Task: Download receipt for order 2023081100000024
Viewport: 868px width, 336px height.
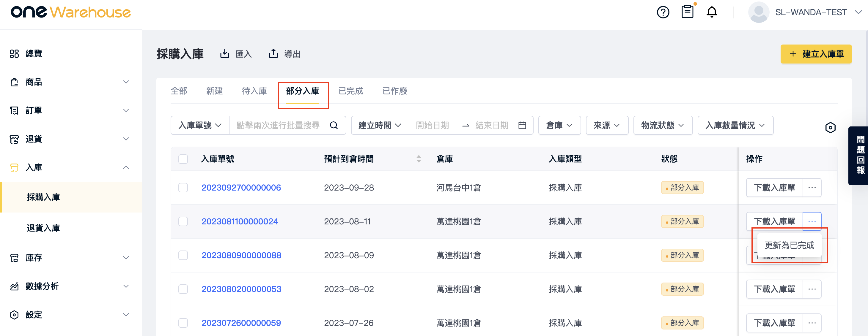Action: pos(774,221)
